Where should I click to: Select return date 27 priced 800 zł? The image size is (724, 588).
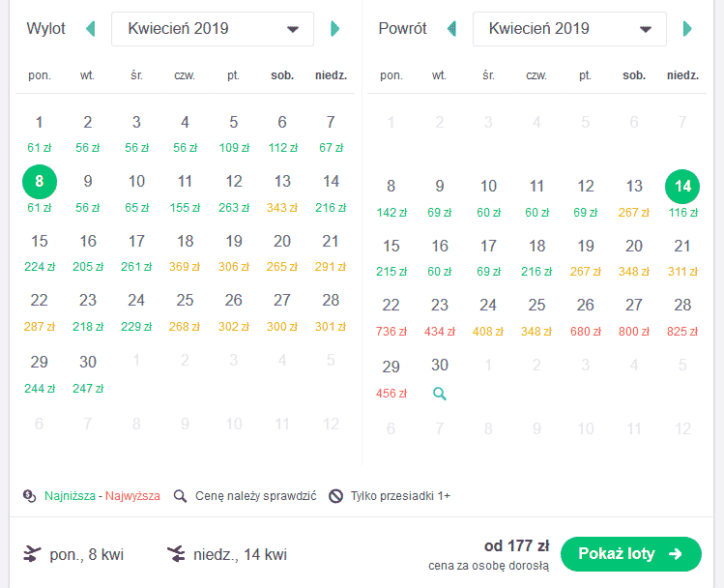634,317
